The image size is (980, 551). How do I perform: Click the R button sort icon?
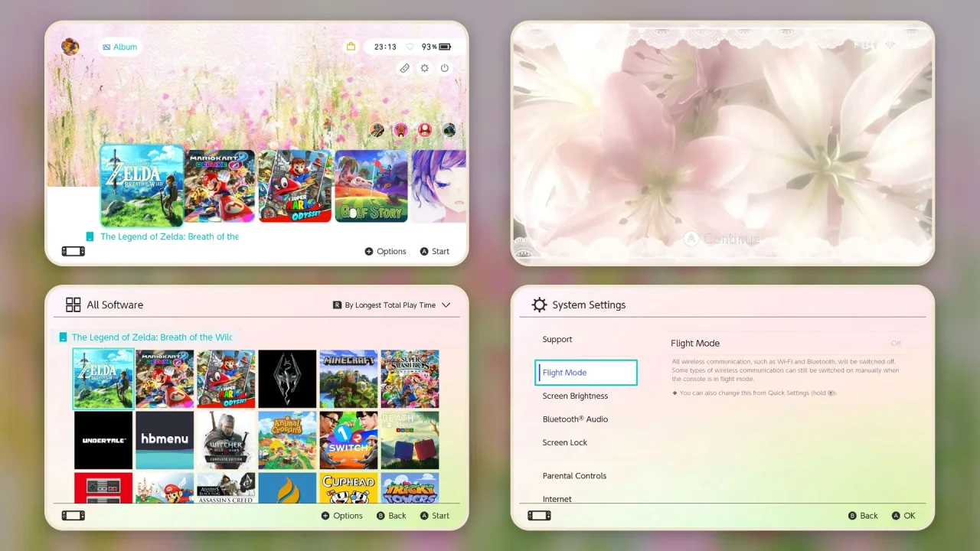pos(337,305)
